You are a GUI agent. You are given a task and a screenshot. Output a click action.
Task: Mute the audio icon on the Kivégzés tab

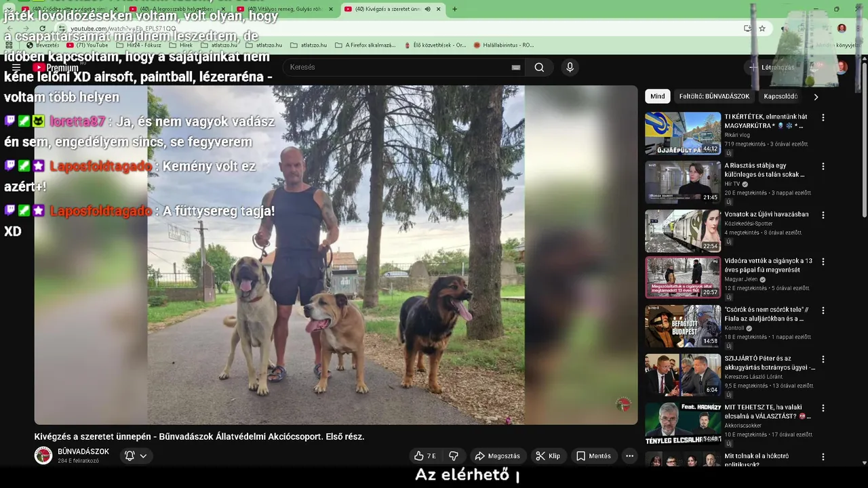click(427, 9)
